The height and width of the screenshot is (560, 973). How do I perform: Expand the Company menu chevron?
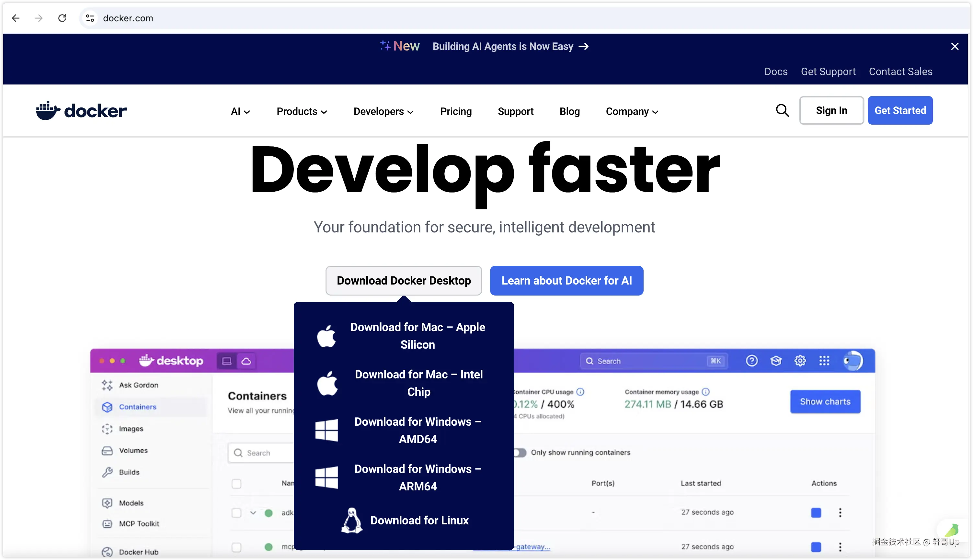pos(655,112)
